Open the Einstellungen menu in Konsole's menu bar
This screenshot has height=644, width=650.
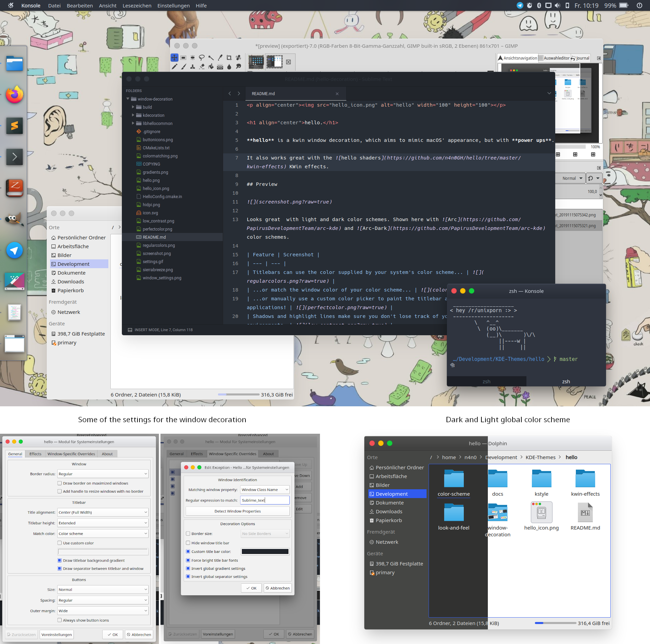(173, 5)
